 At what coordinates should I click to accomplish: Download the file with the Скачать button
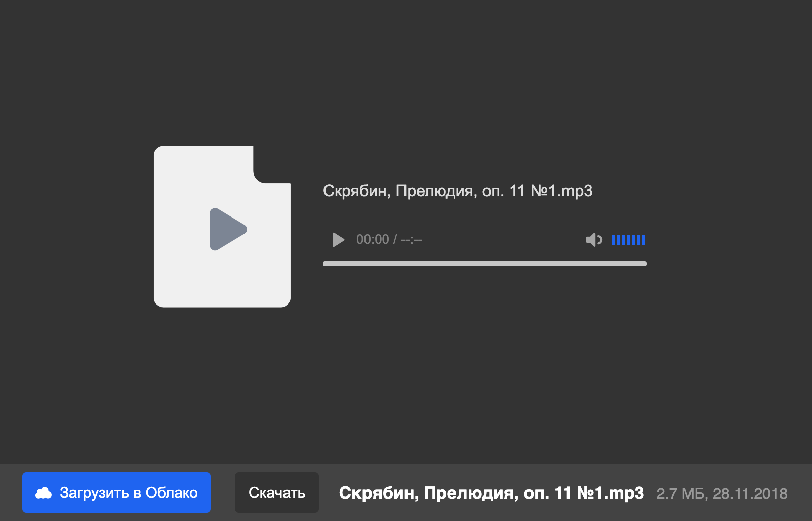(277, 493)
